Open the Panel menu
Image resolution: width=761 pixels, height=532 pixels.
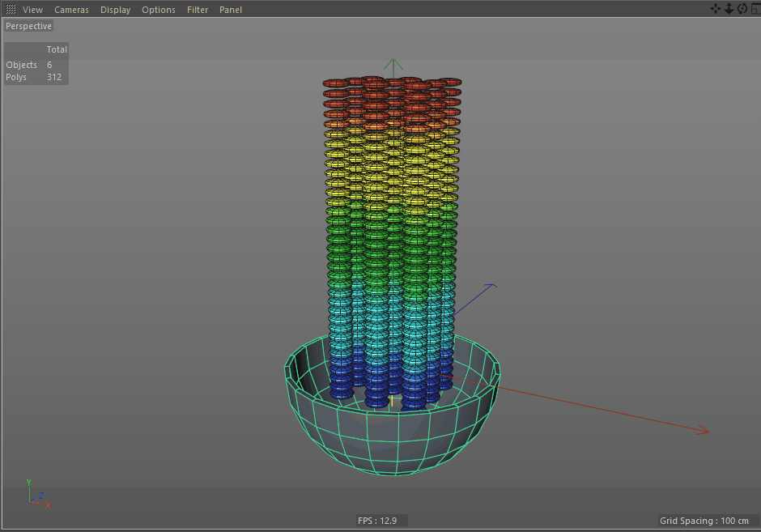(x=230, y=9)
